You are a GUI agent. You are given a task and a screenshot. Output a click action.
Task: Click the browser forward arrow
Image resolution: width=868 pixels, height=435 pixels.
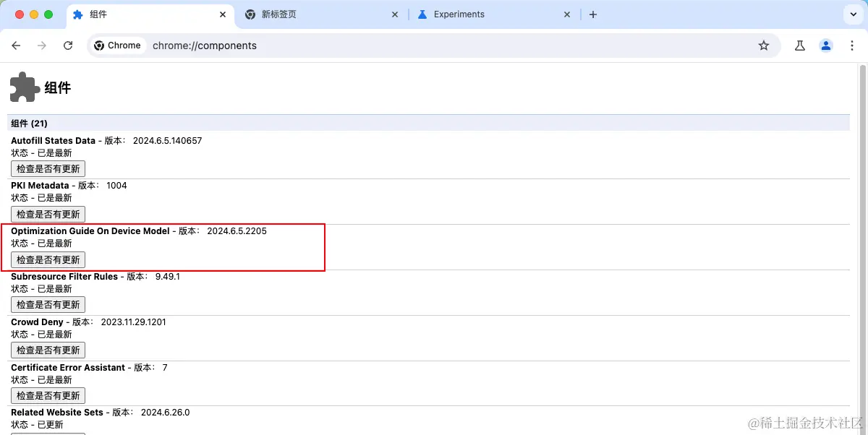[42, 46]
